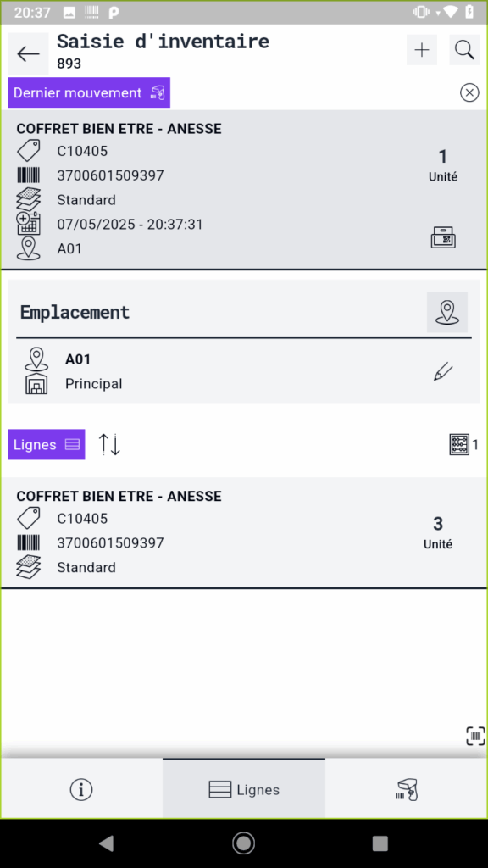Change sort order with arrows icon

(x=109, y=444)
